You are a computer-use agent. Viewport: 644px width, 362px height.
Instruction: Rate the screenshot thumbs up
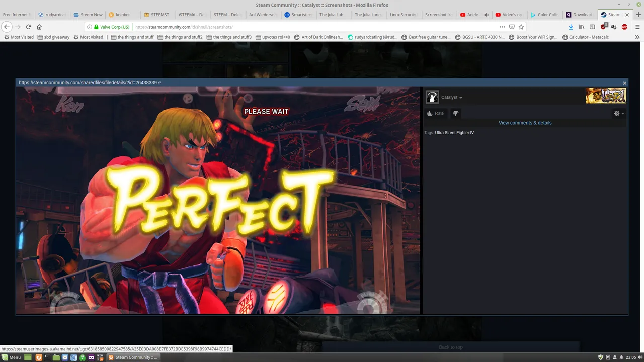pos(435,113)
